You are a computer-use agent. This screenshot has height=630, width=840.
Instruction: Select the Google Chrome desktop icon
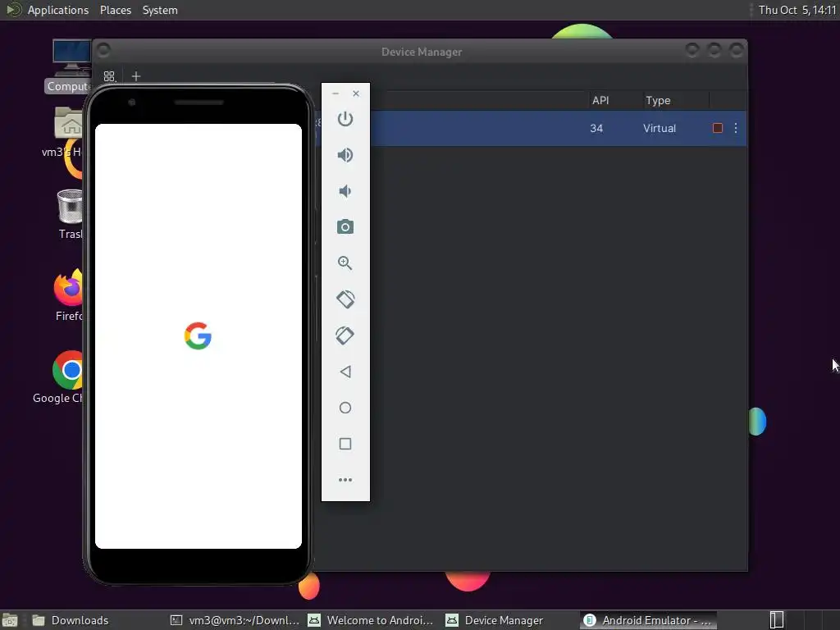pyautogui.click(x=59, y=377)
